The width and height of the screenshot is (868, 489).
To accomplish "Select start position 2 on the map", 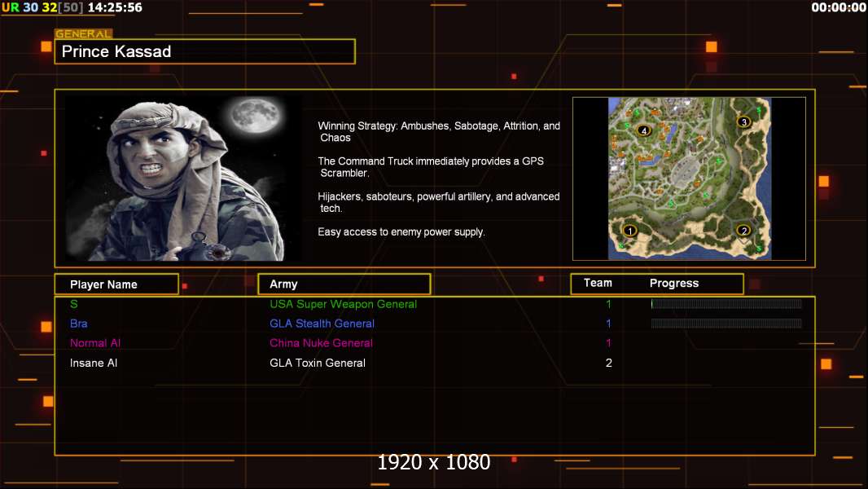I will (744, 231).
